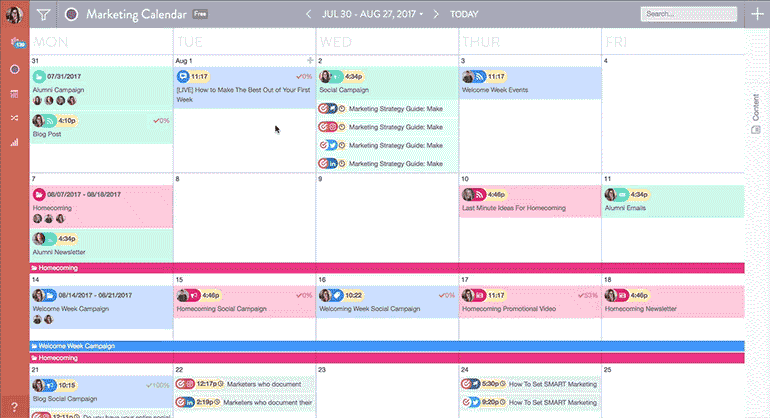Click the LinkedIn icon in Marketing Strategy Guide row

(332, 164)
